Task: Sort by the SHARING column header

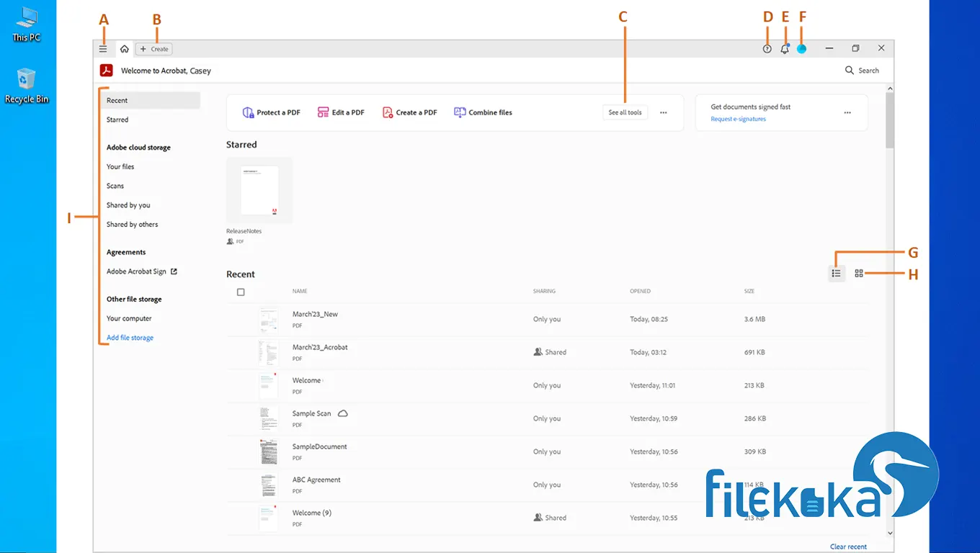Action: click(x=544, y=292)
